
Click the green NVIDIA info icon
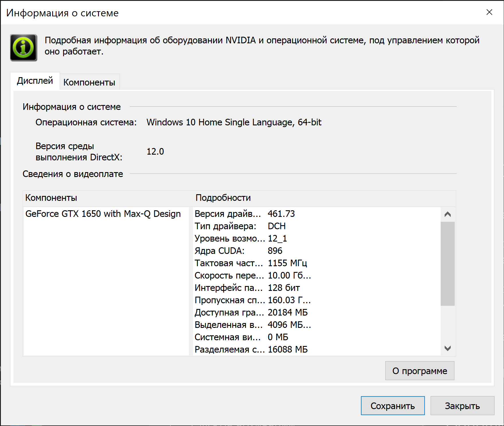pyautogui.click(x=24, y=48)
